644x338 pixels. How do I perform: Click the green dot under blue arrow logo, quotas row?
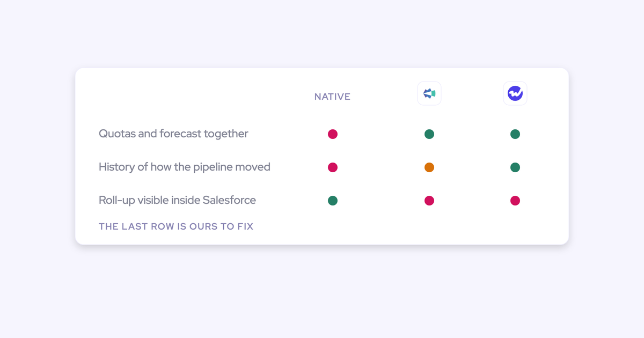click(x=429, y=134)
